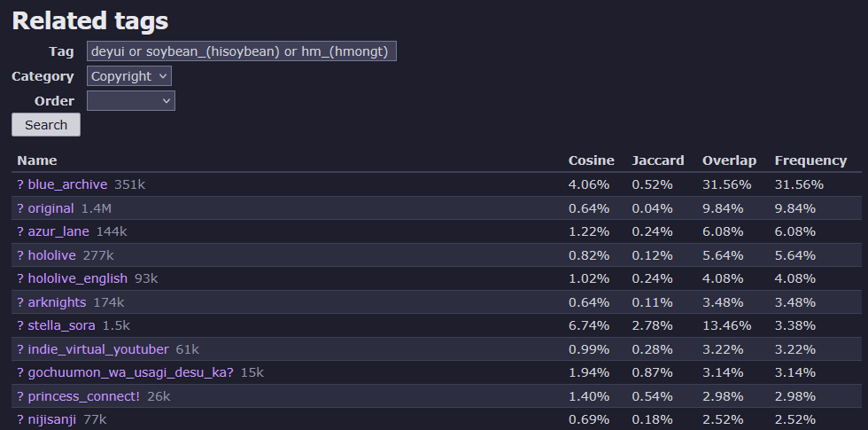
Task: Select the 1.40% cosine value for princess_connect!
Action: [589, 397]
